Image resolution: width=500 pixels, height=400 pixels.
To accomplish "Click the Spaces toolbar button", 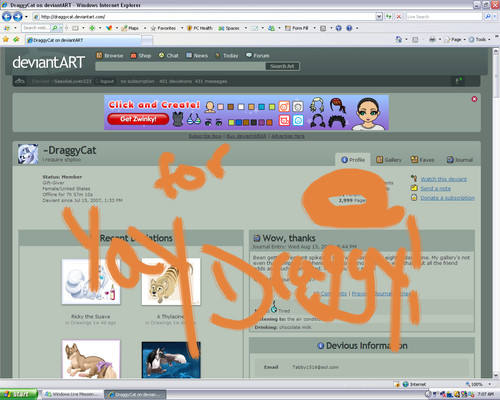I will tap(229, 28).
